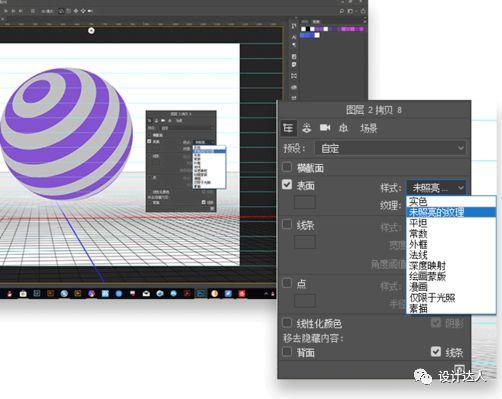The height and width of the screenshot is (399, 502).
Task: Open the mesh list tab icon in the 3D panel
Action: tap(288, 128)
